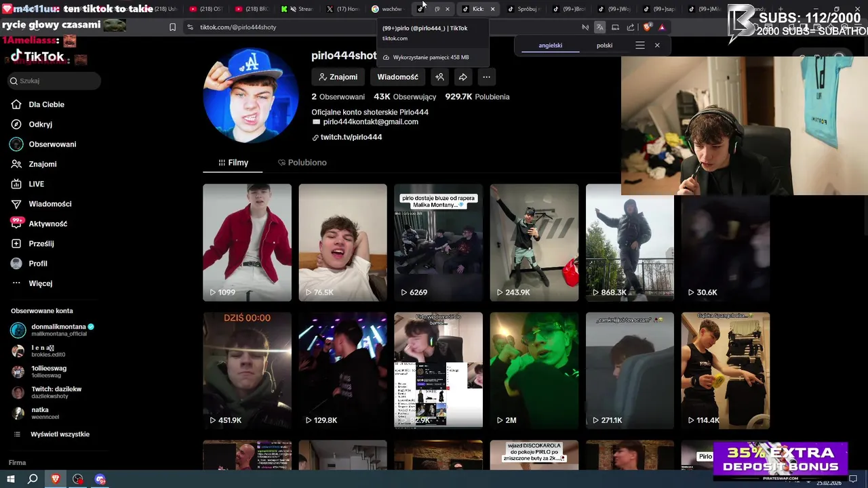
Task: Select the Filmy tab
Action: click(x=233, y=163)
